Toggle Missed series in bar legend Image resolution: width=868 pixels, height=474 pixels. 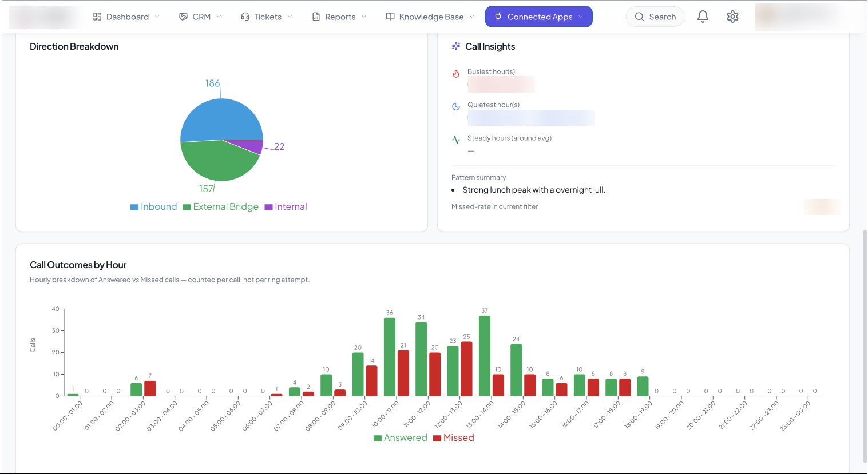tap(454, 438)
